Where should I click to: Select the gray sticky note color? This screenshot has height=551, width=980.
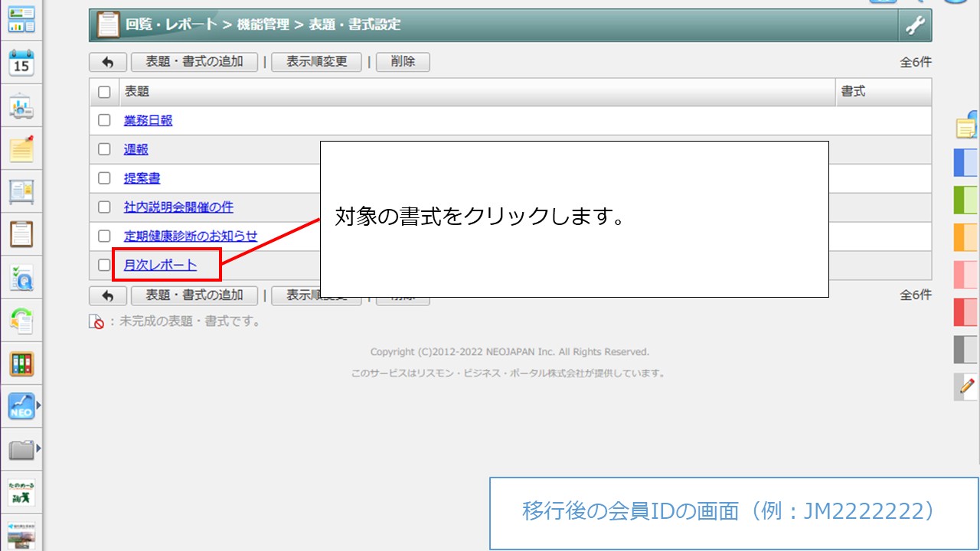(966, 350)
